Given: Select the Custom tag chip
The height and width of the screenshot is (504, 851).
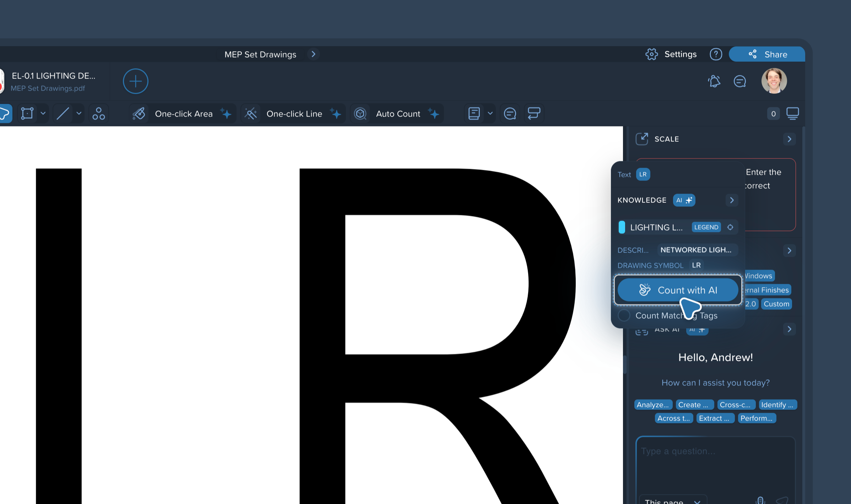Looking at the screenshot, I should [776, 304].
